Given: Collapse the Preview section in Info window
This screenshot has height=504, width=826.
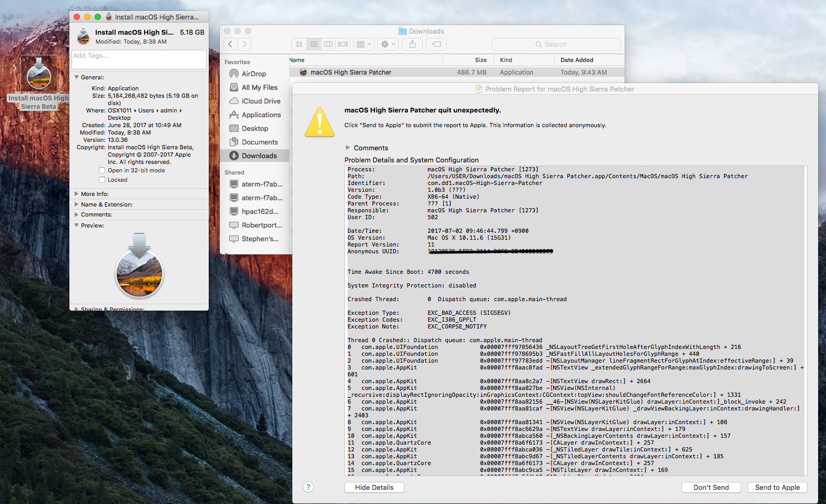Looking at the screenshot, I should [77, 225].
